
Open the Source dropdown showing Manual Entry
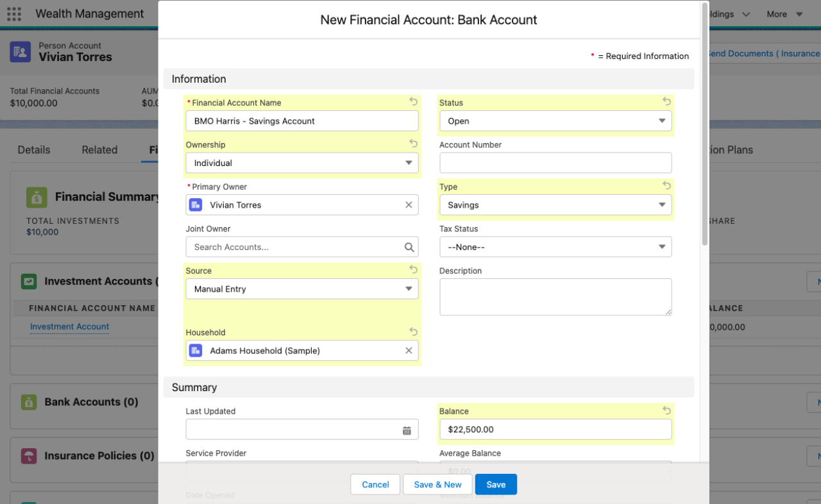[302, 289]
